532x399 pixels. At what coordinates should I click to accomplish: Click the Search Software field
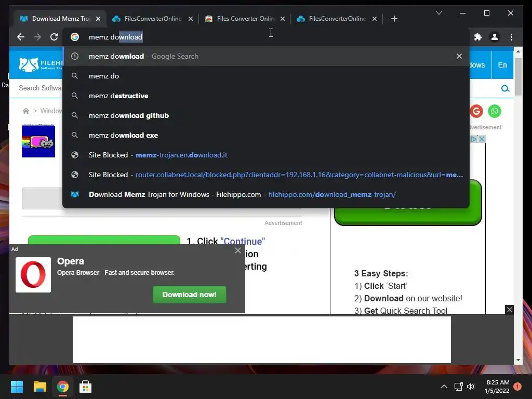pos(40,88)
